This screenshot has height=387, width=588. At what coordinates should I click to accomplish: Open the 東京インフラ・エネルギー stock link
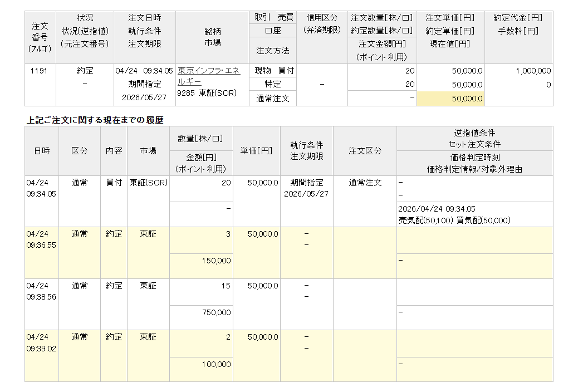(208, 76)
